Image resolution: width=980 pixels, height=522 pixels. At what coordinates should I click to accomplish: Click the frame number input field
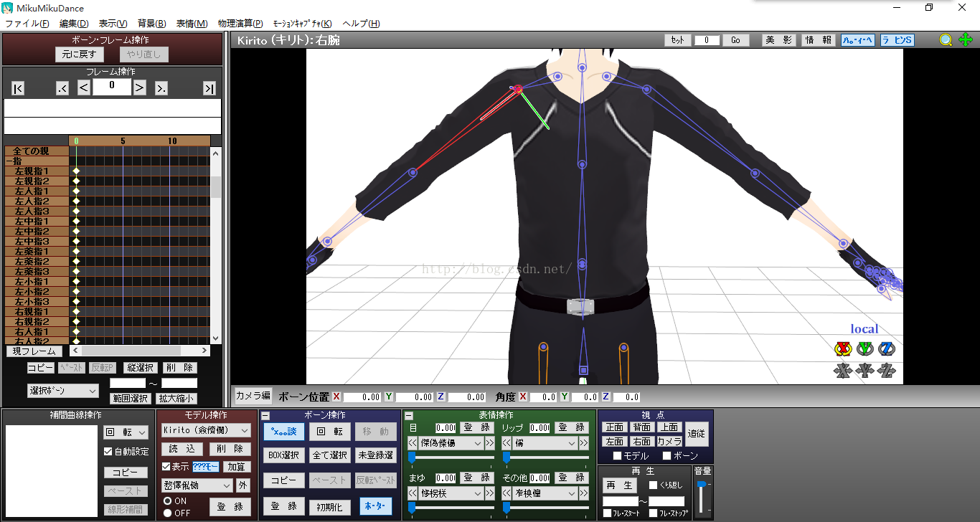coord(112,87)
